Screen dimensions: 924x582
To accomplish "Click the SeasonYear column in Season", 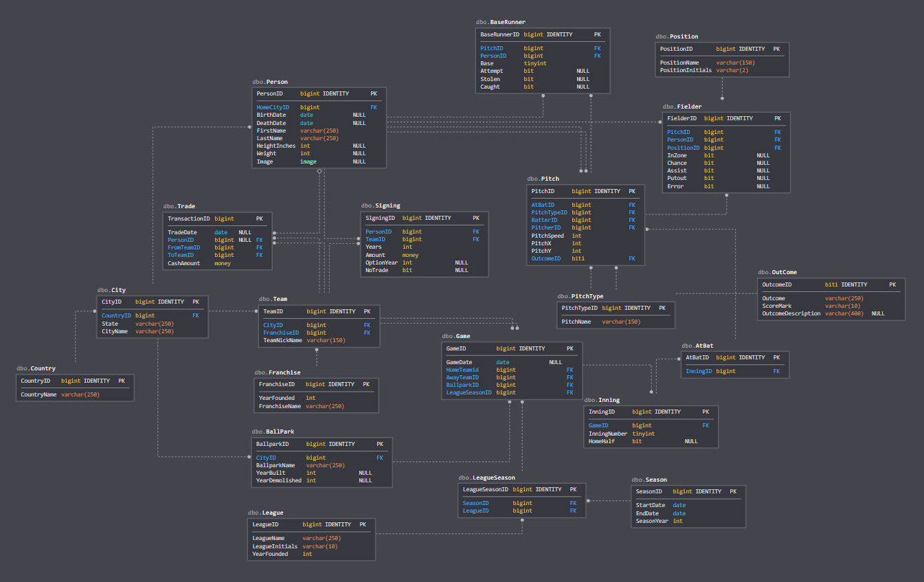I will [x=688, y=521].
